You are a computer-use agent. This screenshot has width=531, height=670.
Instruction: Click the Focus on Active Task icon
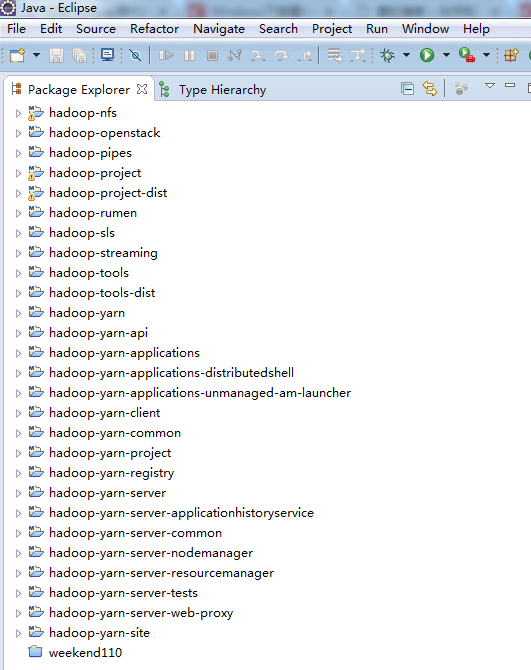(x=461, y=89)
